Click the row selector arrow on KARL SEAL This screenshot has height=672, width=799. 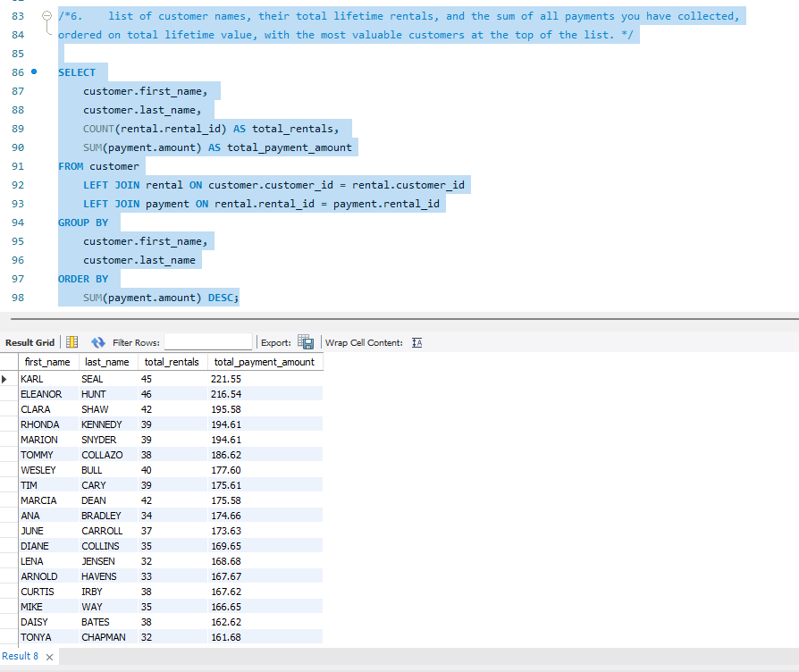pyautogui.click(x=9, y=379)
